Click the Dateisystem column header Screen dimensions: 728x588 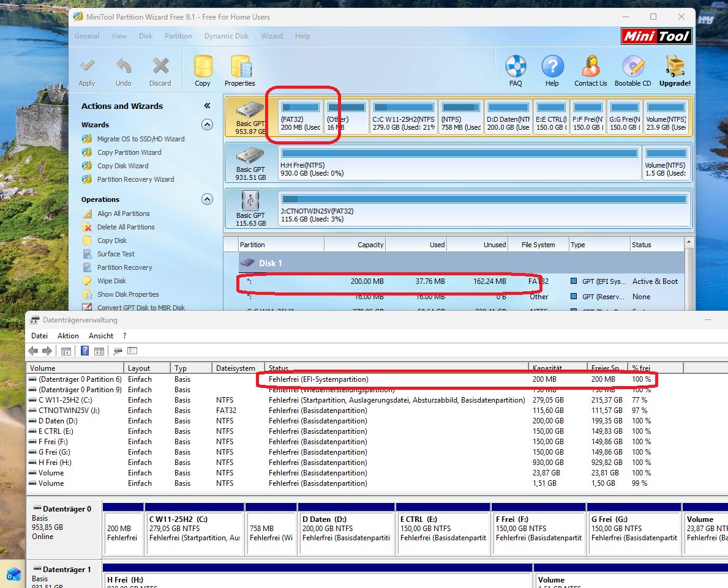pos(238,368)
